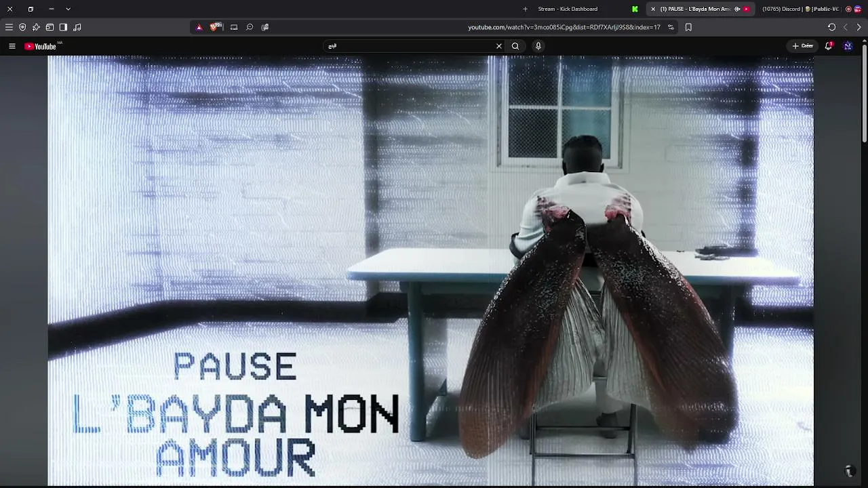Start voice search with the microphone icon

[538, 46]
